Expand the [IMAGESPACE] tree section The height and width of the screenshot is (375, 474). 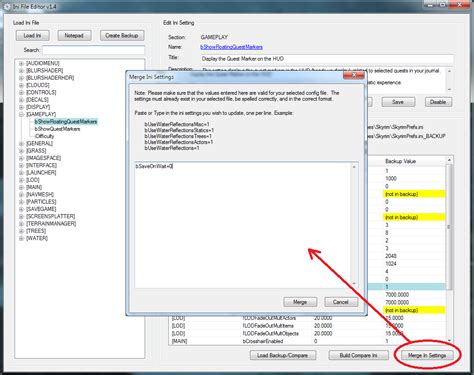tap(21, 158)
